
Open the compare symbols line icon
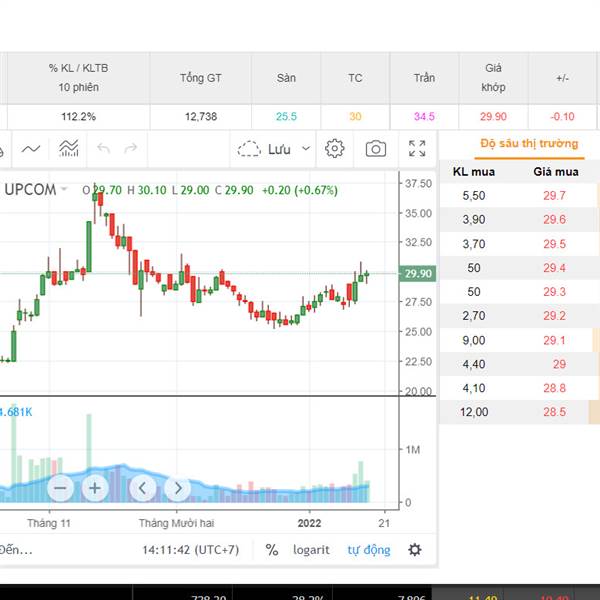point(31,149)
